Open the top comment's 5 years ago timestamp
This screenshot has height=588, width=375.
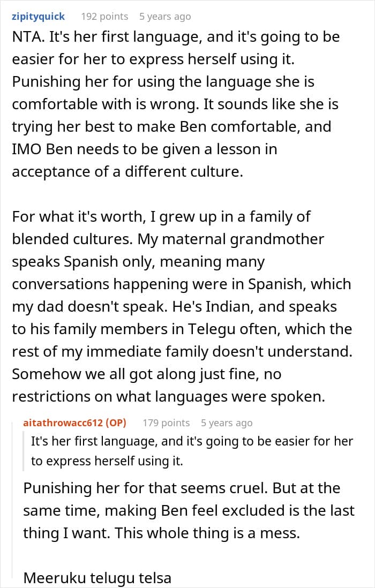(x=164, y=17)
